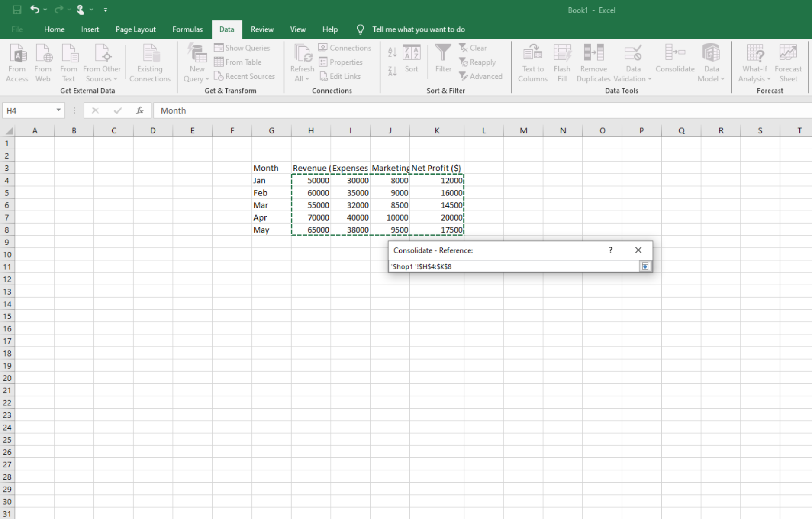Sort Z to A descending
The image size is (812, 519).
pyautogui.click(x=392, y=71)
